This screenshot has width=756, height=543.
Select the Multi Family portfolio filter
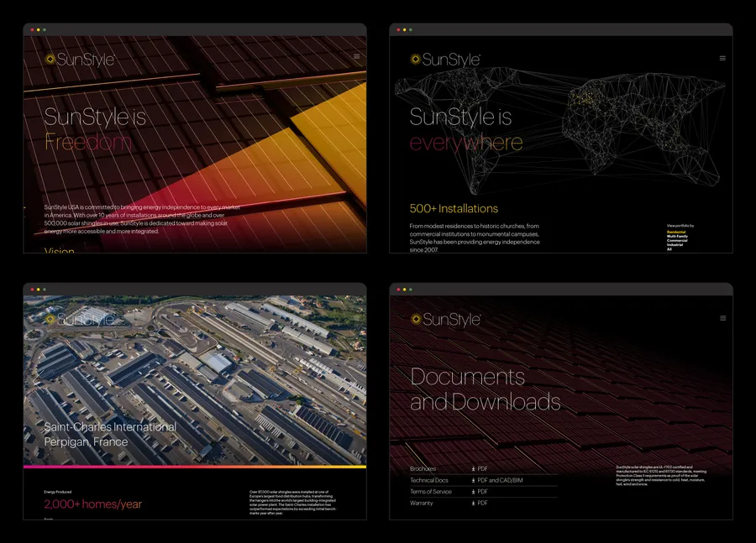(677, 236)
